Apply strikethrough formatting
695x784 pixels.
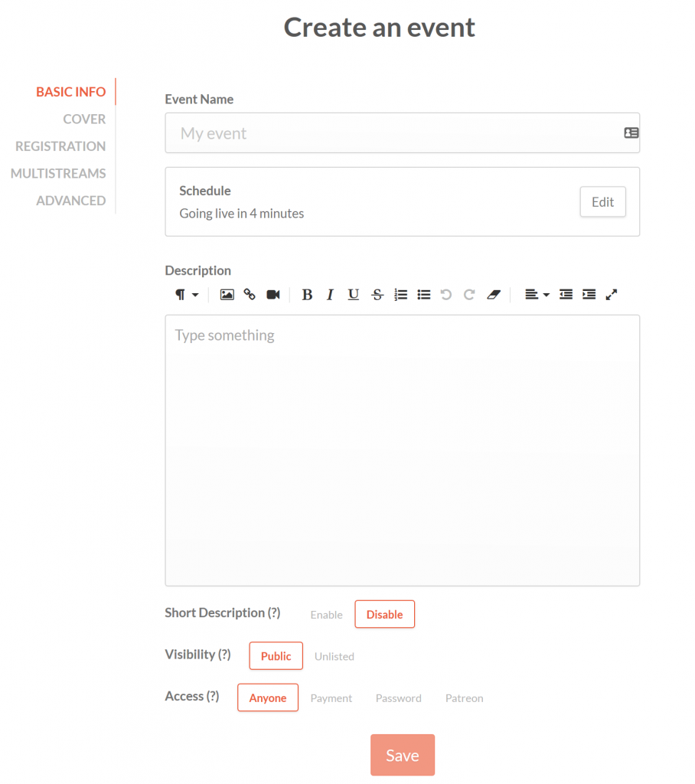pos(377,295)
